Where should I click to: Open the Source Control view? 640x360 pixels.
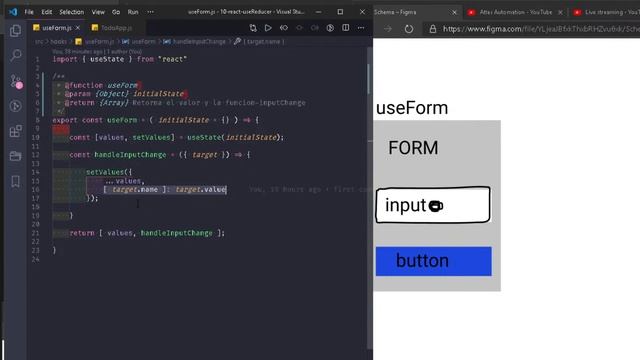(x=16, y=81)
